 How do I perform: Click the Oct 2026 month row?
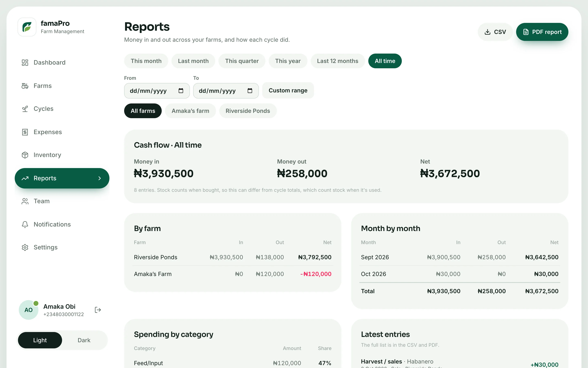click(x=459, y=274)
